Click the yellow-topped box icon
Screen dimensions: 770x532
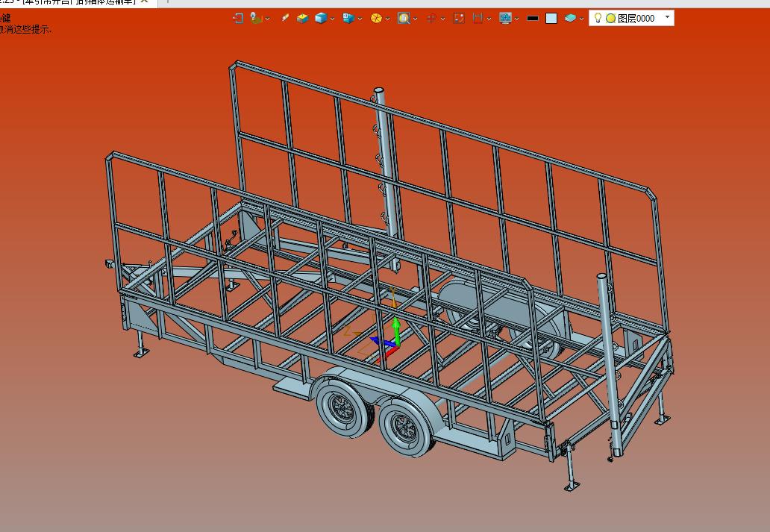coord(302,18)
